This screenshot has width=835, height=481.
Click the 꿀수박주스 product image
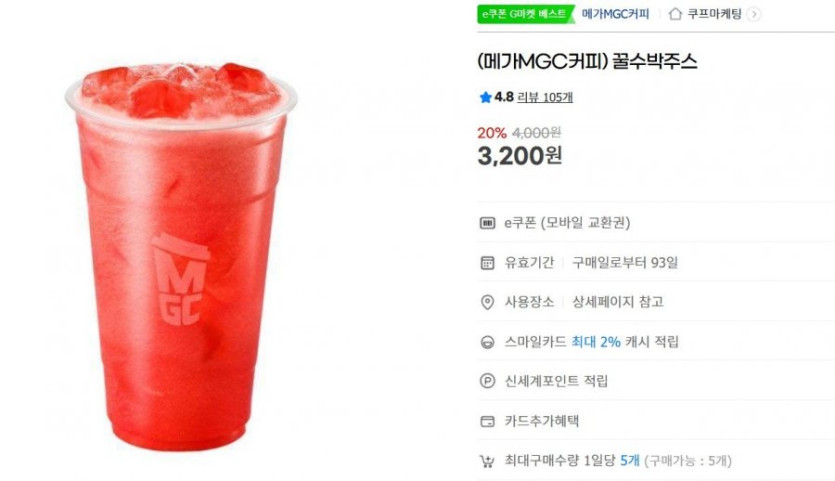pyautogui.click(x=181, y=256)
